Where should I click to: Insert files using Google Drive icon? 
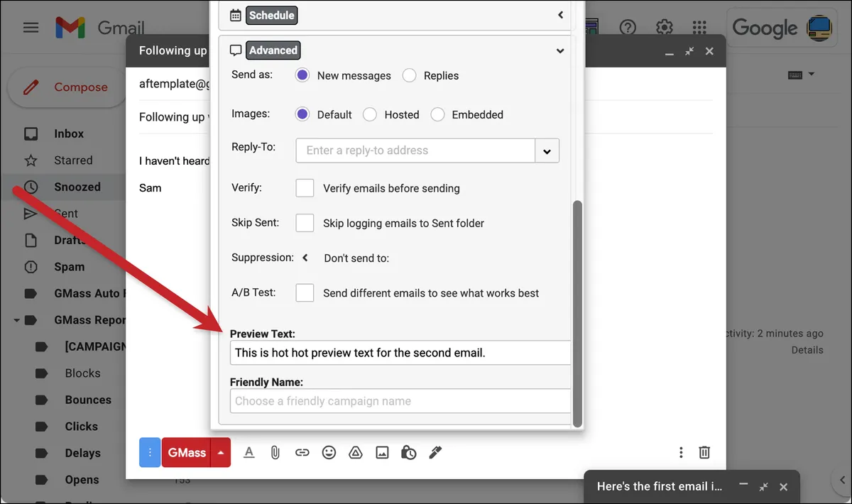[356, 452]
